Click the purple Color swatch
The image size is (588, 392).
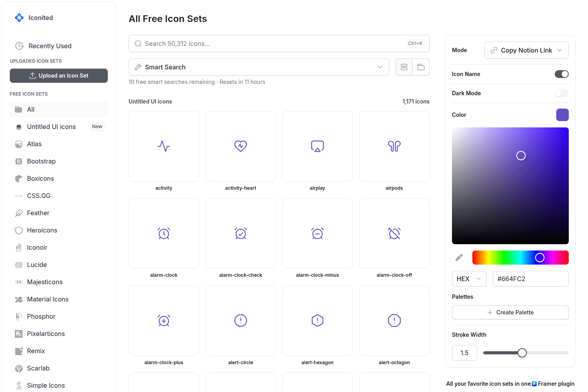[x=562, y=115]
